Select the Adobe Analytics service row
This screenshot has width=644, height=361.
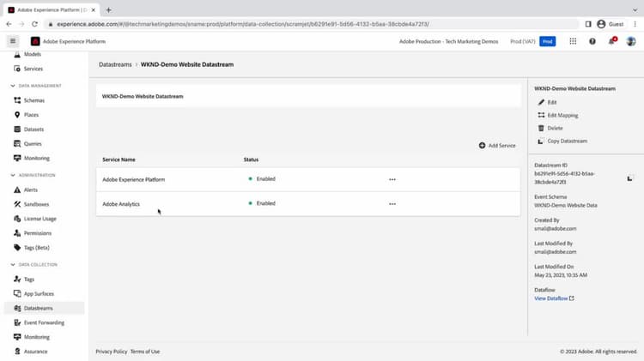pyautogui.click(x=308, y=204)
